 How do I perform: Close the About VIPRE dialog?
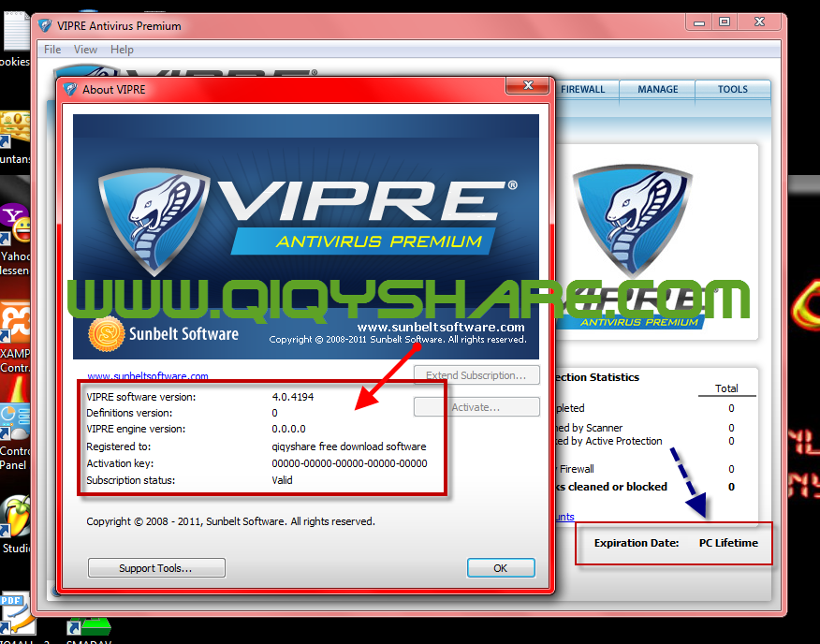(x=528, y=85)
